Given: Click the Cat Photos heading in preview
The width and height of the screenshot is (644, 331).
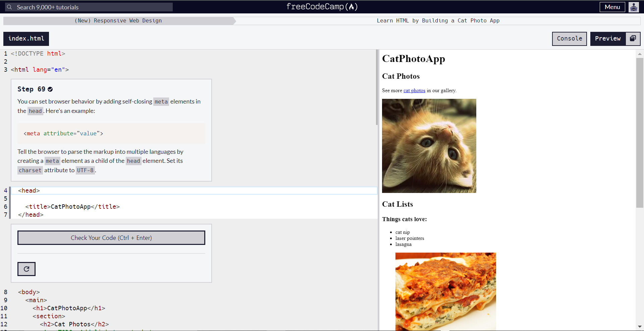Looking at the screenshot, I should pyautogui.click(x=401, y=76).
